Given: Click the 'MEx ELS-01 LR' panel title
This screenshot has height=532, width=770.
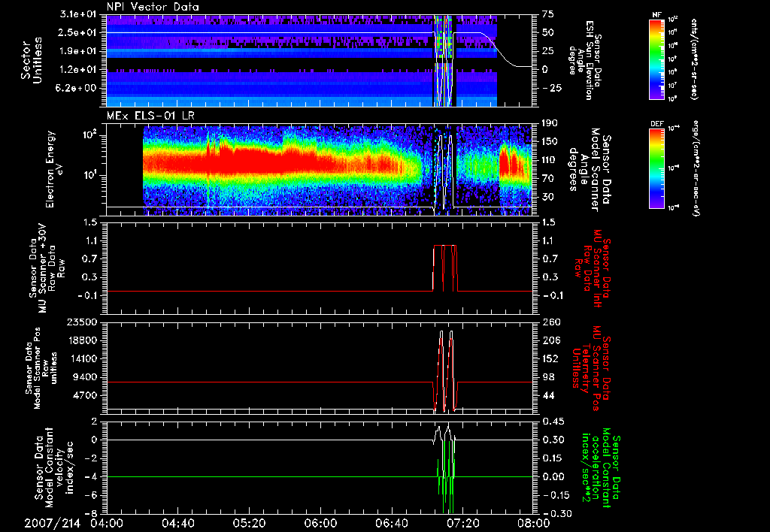Looking at the screenshot, I should tap(150, 116).
